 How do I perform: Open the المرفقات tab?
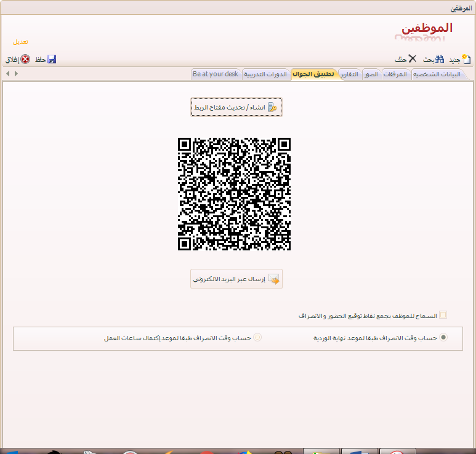coord(395,74)
